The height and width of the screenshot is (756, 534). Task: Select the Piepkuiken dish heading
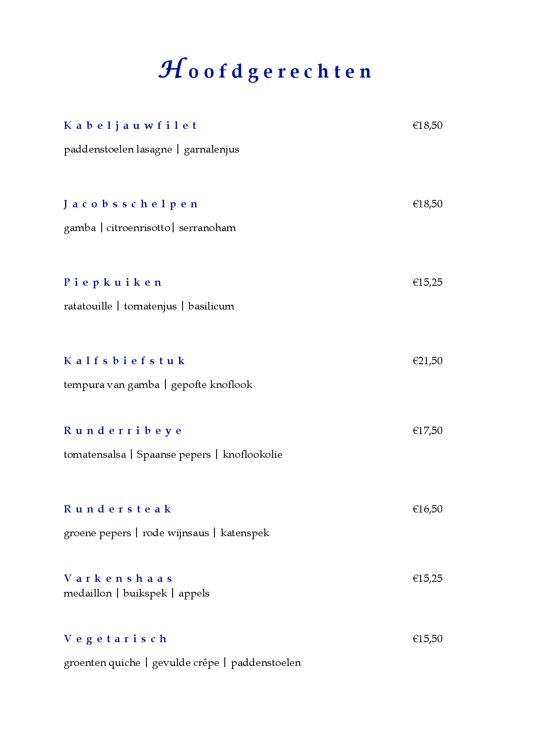pos(112,283)
